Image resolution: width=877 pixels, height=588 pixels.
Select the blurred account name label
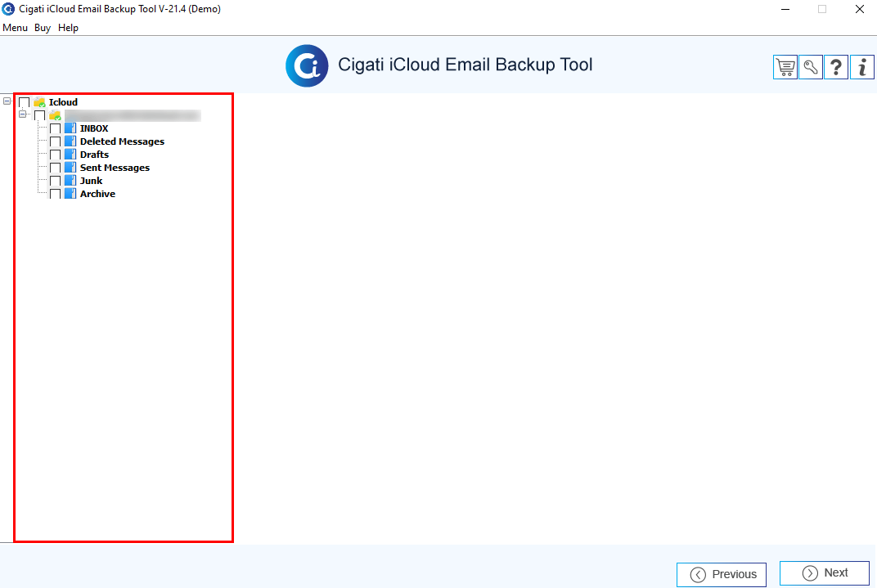tap(133, 115)
